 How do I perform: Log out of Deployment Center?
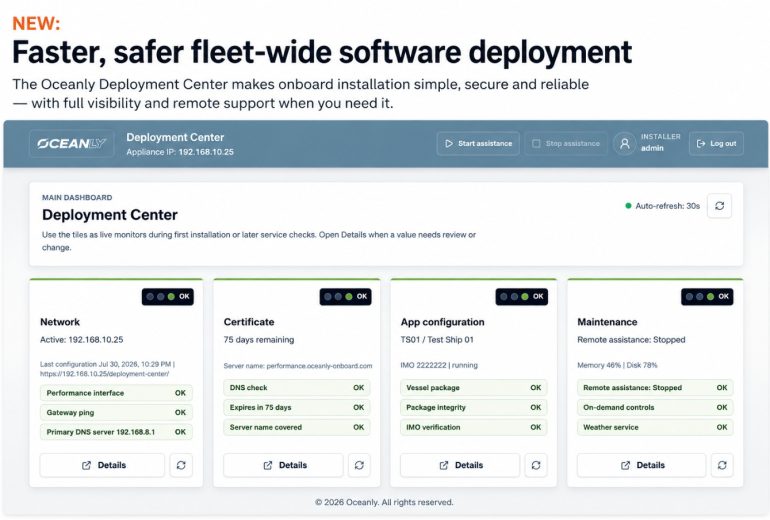[716, 143]
